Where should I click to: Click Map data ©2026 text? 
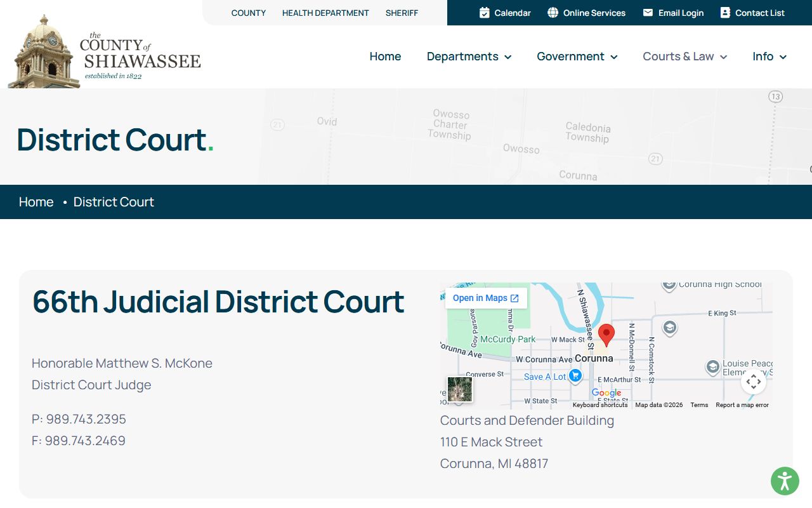(659, 405)
